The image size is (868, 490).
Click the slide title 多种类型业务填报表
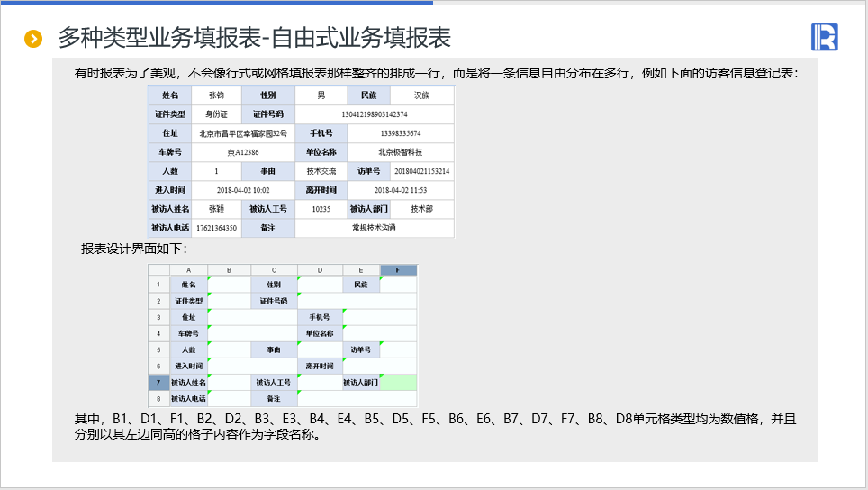click(x=160, y=38)
